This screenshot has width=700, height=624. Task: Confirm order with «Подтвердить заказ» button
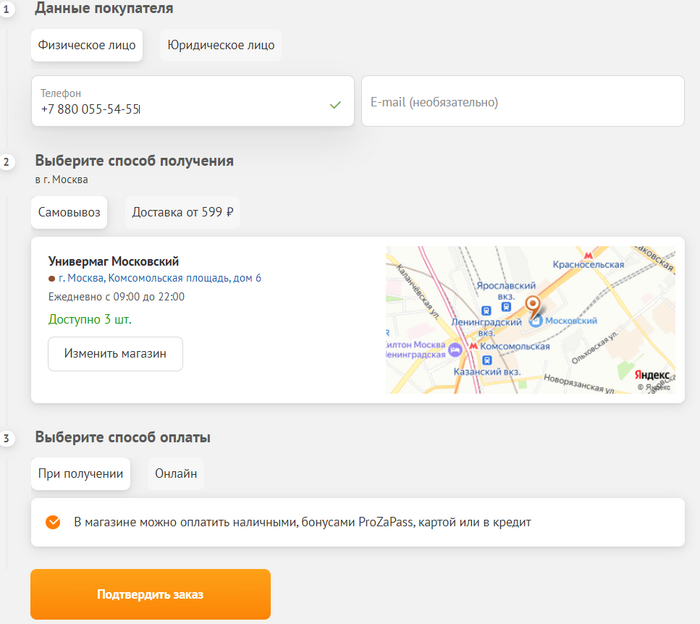[150, 595]
